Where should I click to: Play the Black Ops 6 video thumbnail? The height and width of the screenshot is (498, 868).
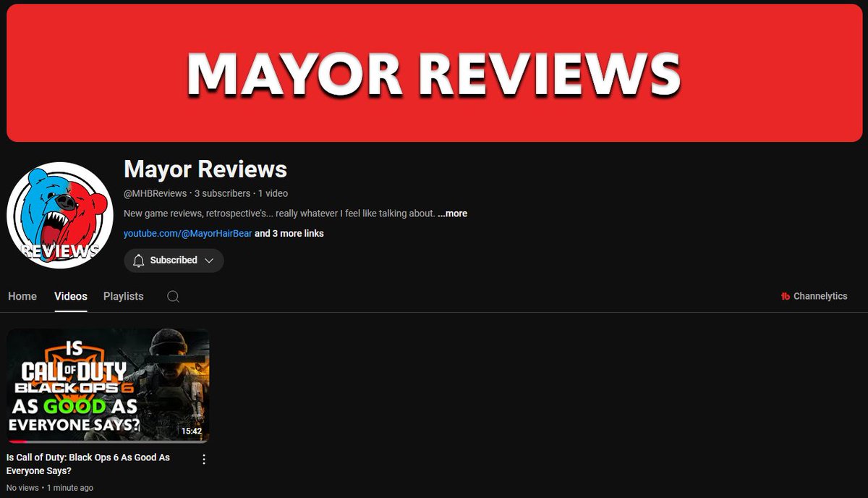[109, 386]
